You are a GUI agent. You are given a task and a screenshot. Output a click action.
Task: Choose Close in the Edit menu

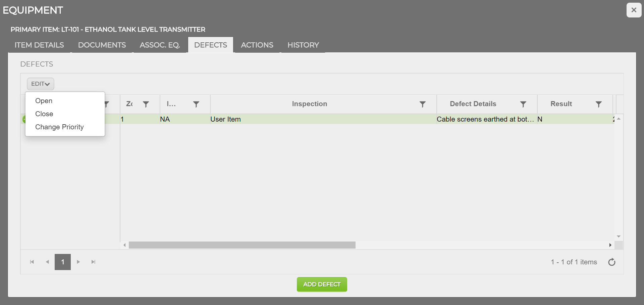point(44,114)
